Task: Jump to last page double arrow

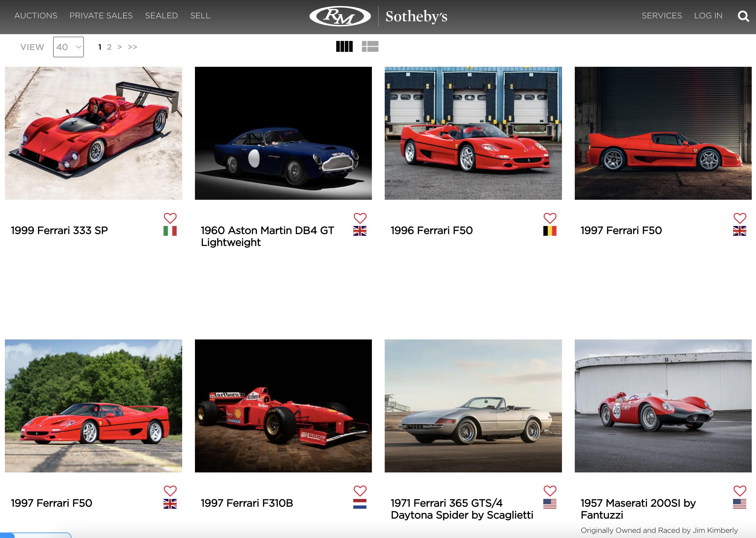Action: (132, 47)
